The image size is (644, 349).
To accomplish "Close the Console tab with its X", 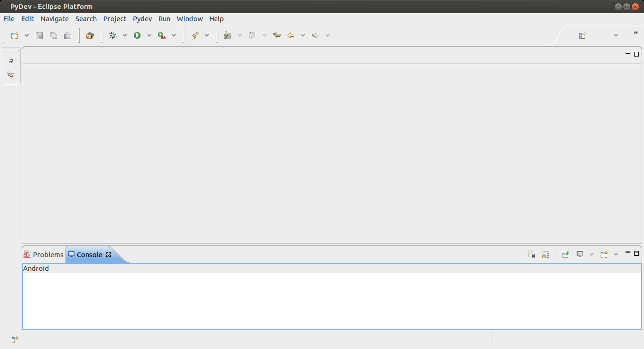I will 108,254.
